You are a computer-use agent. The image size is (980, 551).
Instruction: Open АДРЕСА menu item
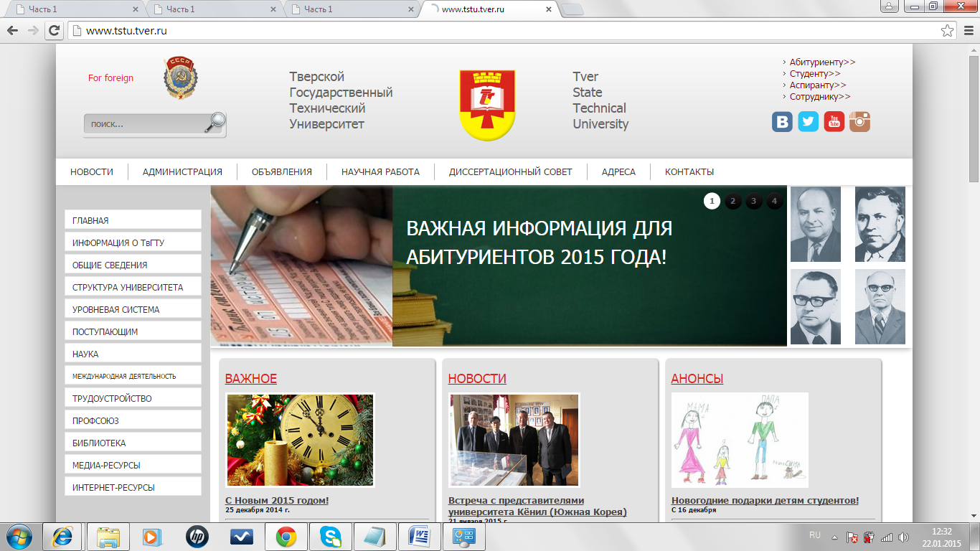(x=618, y=171)
